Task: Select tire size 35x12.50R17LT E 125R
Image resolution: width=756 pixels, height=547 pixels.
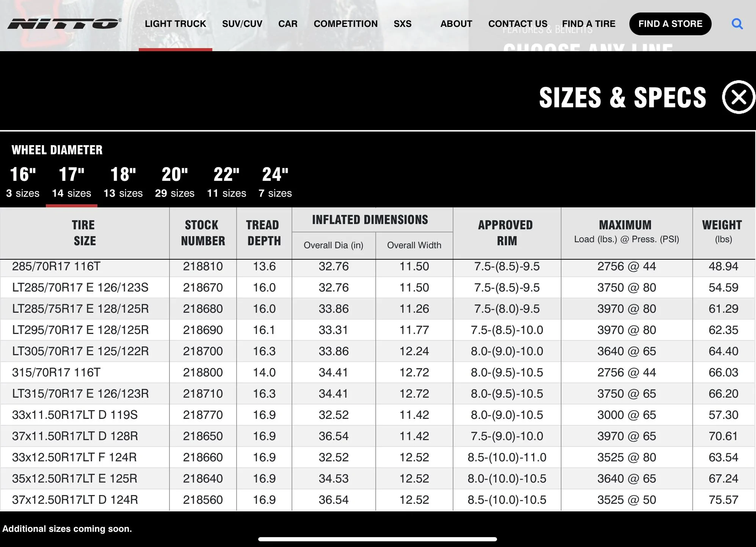Action: (x=75, y=479)
